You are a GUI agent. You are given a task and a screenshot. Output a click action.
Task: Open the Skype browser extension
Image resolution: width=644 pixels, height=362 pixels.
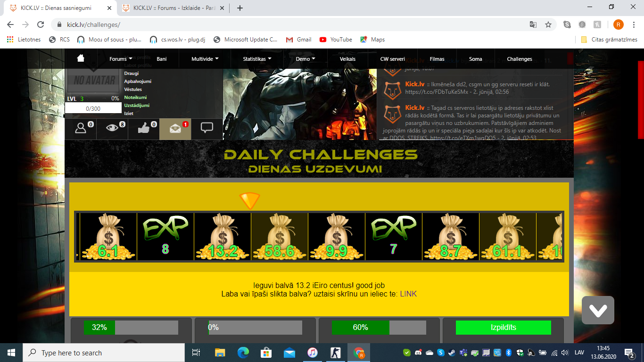click(567, 25)
